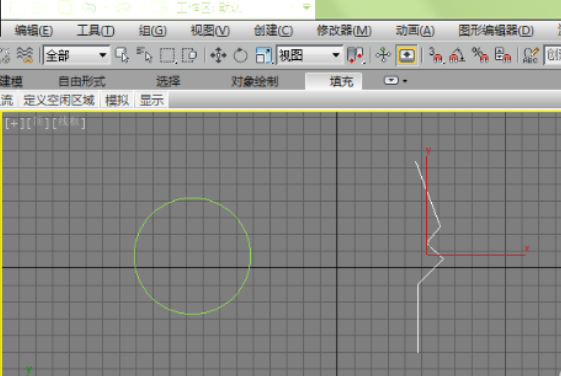Open the 全部 selection filter dropdown

pos(76,55)
